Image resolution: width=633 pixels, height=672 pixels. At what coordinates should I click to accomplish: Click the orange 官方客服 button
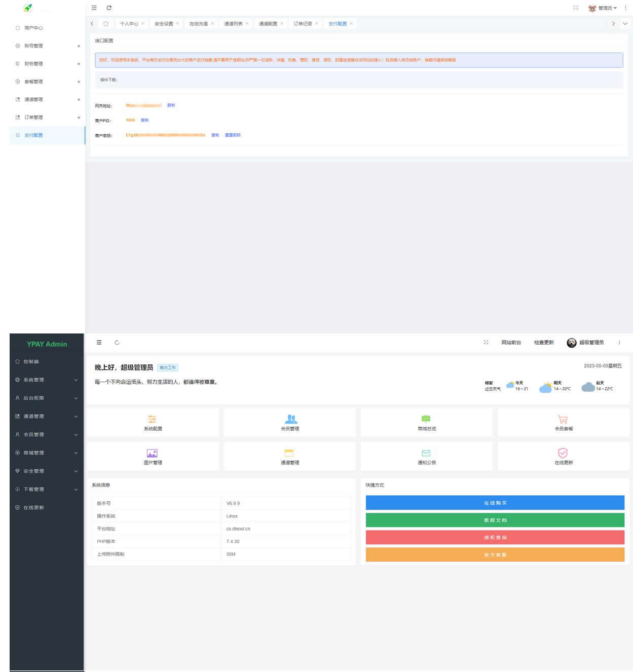pos(495,555)
